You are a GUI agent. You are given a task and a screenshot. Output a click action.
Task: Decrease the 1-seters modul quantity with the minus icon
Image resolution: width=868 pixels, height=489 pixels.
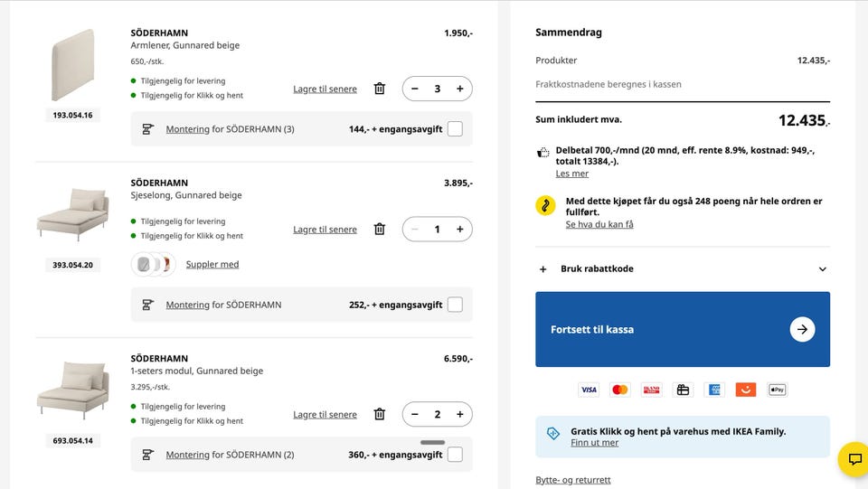coord(415,414)
